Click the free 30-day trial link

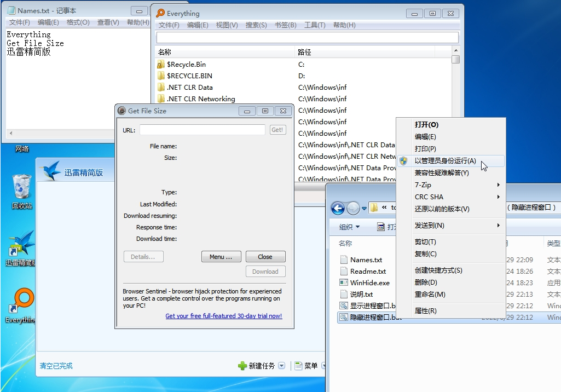(x=224, y=316)
